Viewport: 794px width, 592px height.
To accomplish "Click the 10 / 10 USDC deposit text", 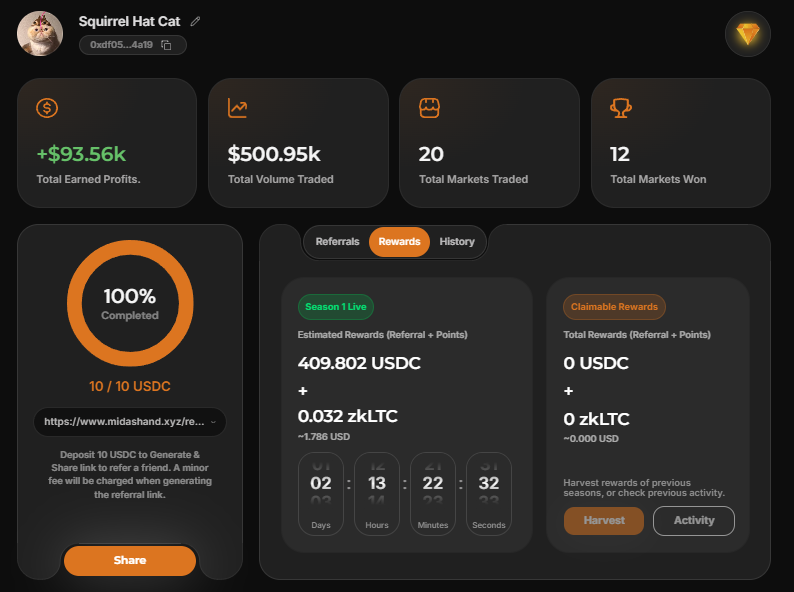I will 130,386.
